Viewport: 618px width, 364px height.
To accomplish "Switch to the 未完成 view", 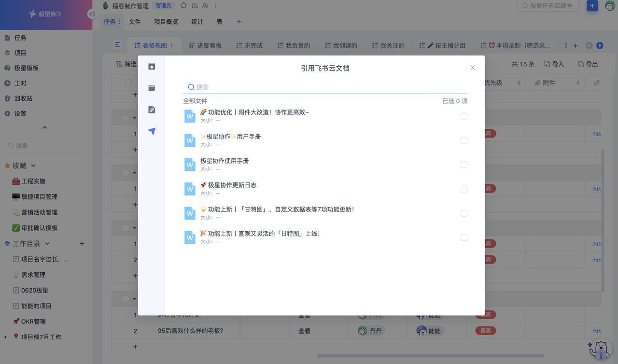I will pos(250,45).
